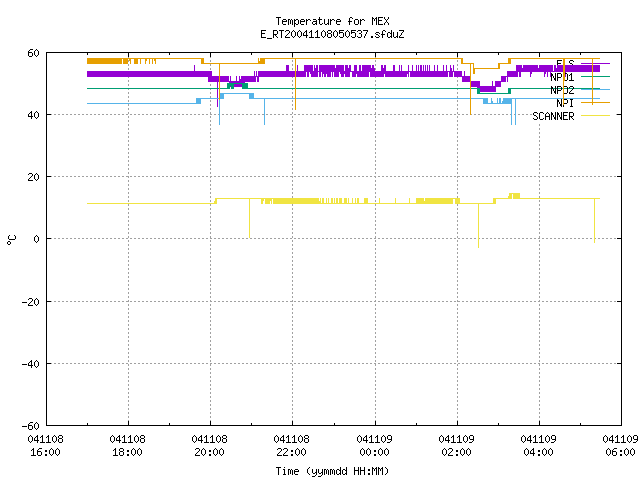Click the axis title 'Time (yymmdd HH:MM)'
640x480 pixels.
click(x=332, y=471)
